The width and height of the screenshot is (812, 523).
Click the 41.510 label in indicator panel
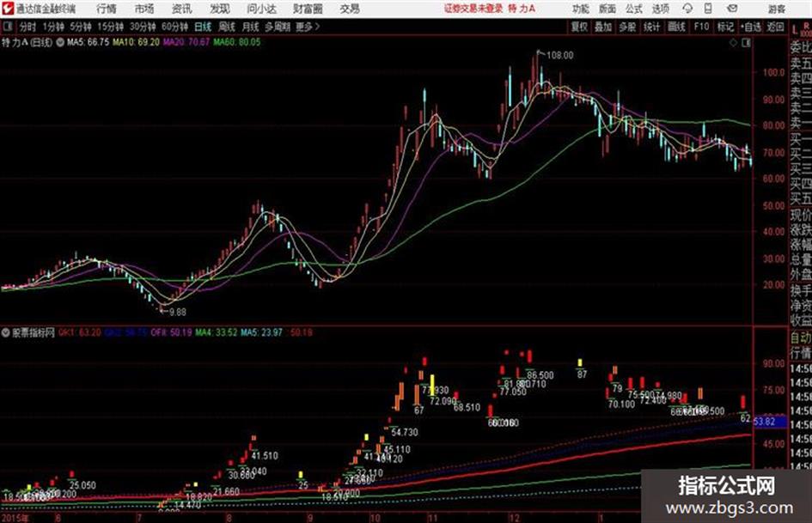(265, 456)
